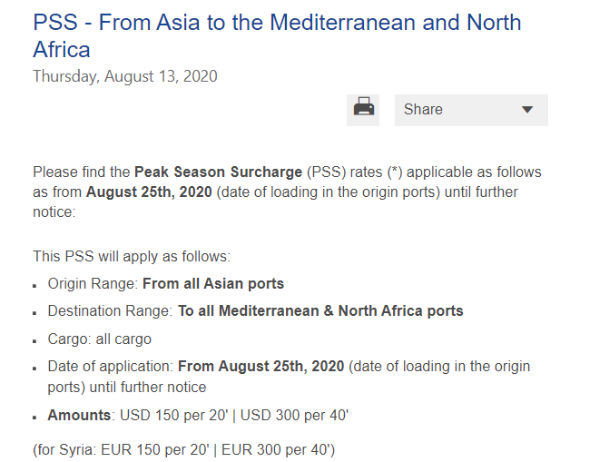Click the printer icon to print the notice
The height and width of the screenshot is (462, 600).
tap(363, 110)
